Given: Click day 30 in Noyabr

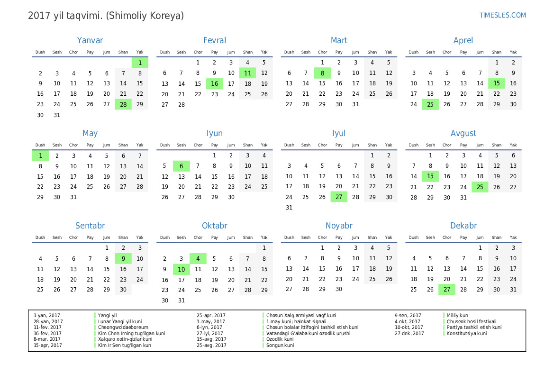Looking at the screenshot, I should 339,289.
